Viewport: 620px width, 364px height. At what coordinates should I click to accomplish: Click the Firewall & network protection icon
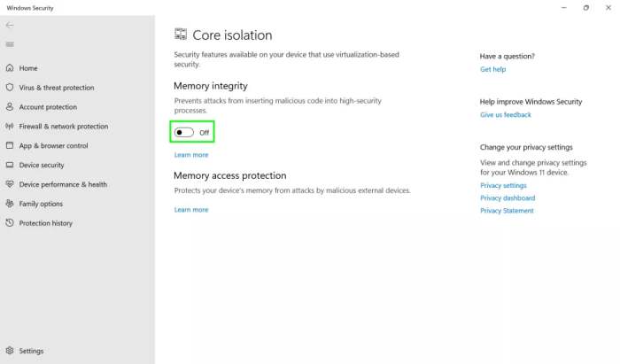pos(10,127)
